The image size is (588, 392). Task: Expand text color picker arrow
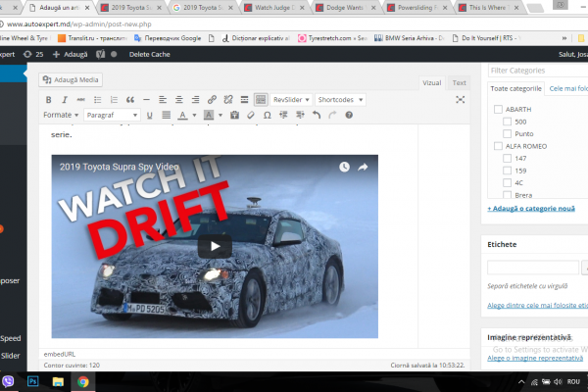[194, 116]
